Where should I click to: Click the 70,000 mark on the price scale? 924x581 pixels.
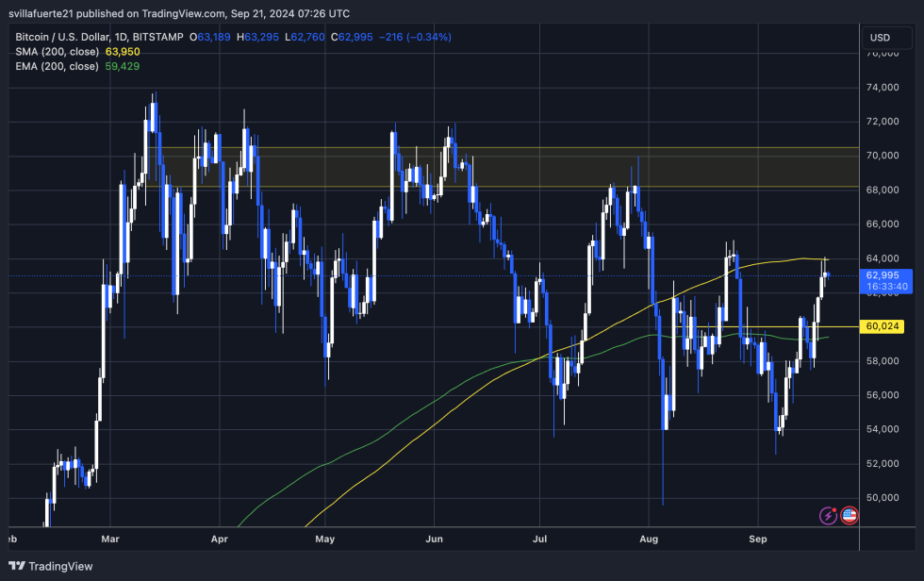[884, 155]
